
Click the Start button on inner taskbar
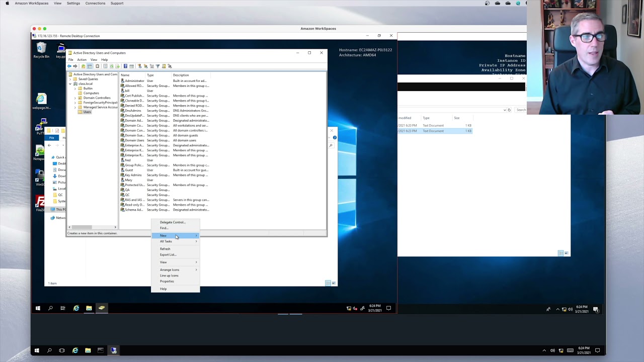(38, 308)
